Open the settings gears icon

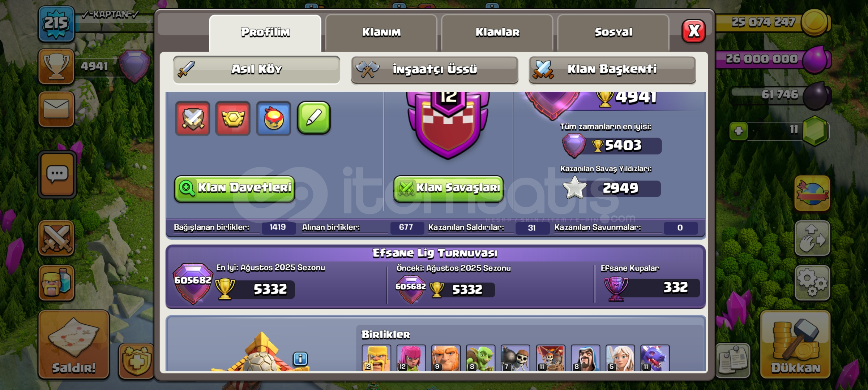click(812, 283)
